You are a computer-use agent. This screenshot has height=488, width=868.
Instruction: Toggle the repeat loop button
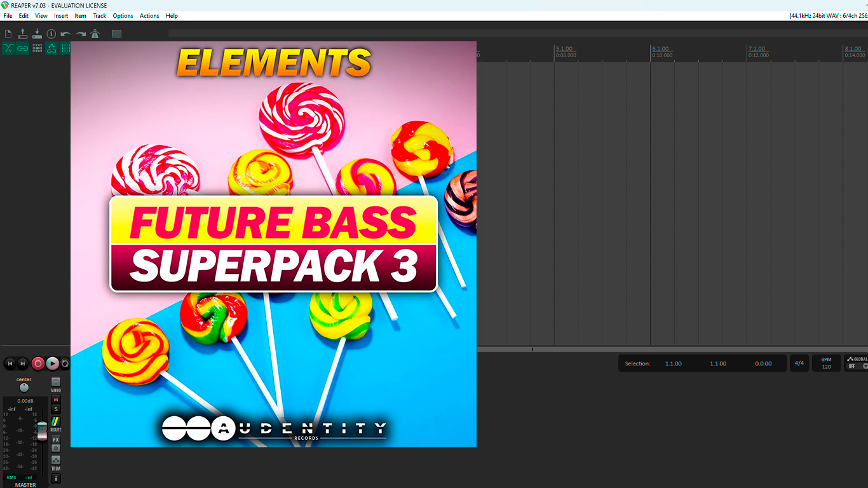(x=65, y=363)
